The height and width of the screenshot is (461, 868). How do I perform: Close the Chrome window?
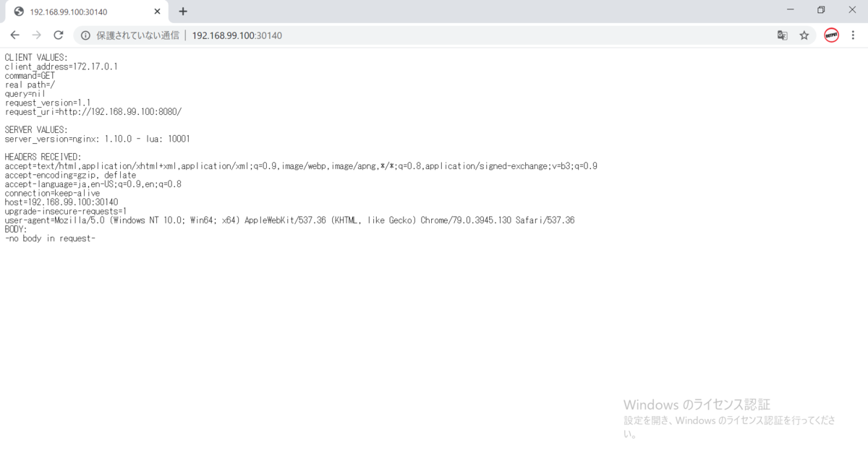coord(852,10)
